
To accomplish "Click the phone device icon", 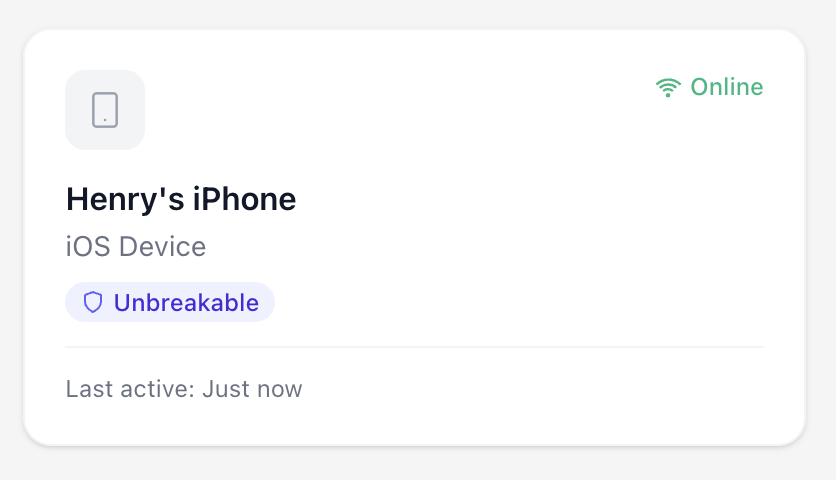I will pos(105,110).
